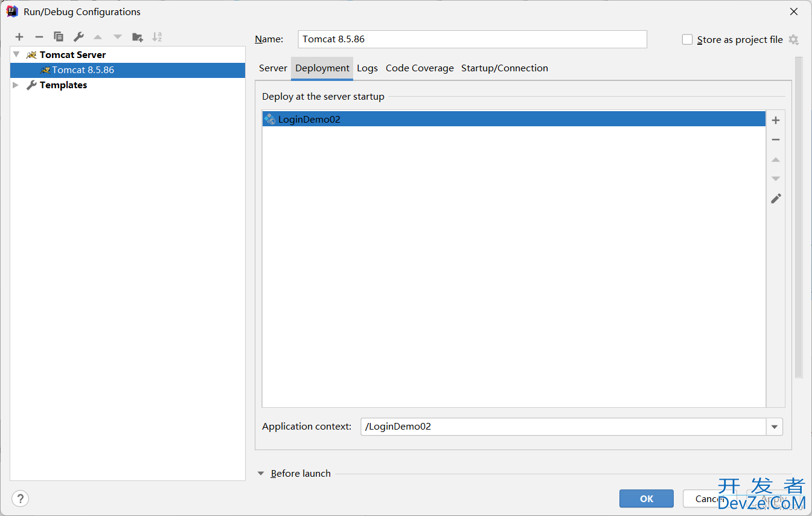The image size is (812, 516).
Task: Move deployment artifact up
Action: pos(776,160)
